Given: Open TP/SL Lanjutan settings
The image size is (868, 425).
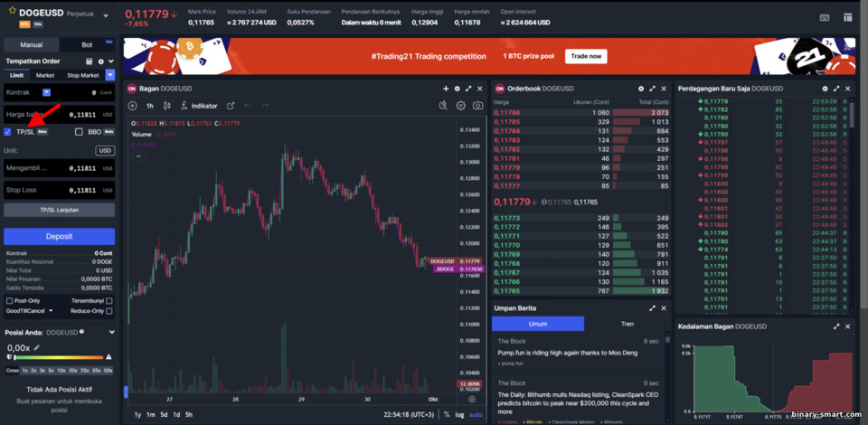Looking at the screenshot, I should (60, 210).
